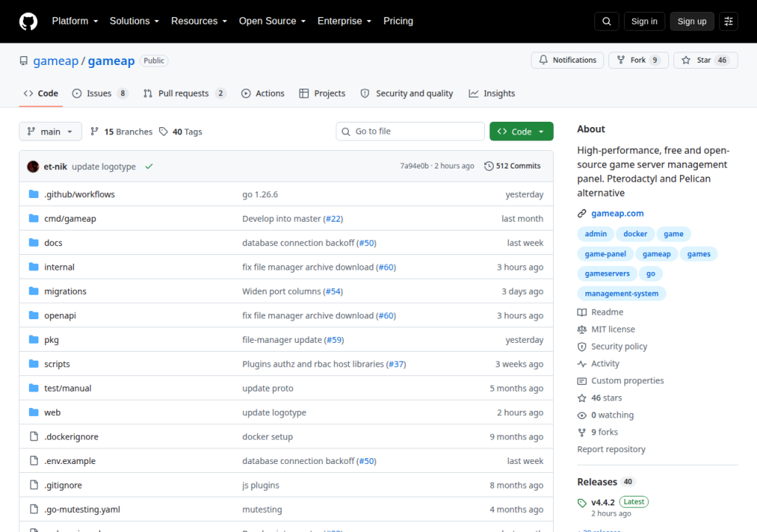757x532 pixels.
Task: Open the appearance settings icon beside Sign up
Action: tap(728, 21)
